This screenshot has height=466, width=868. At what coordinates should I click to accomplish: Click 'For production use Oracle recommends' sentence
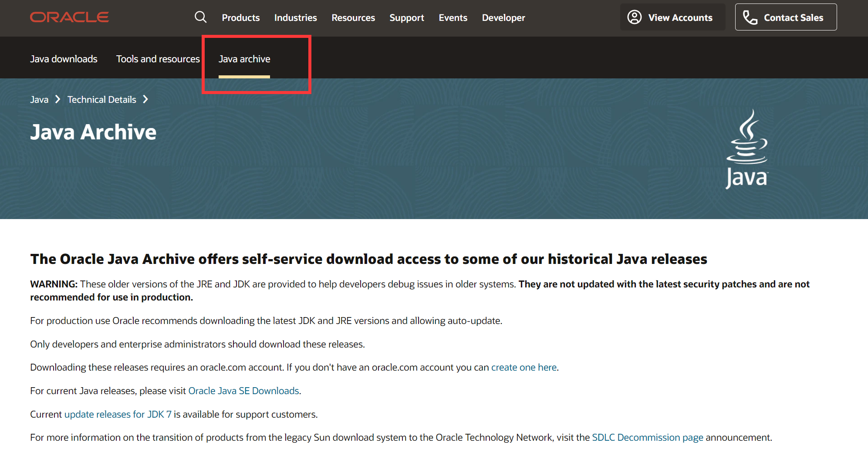click(266, 321)
